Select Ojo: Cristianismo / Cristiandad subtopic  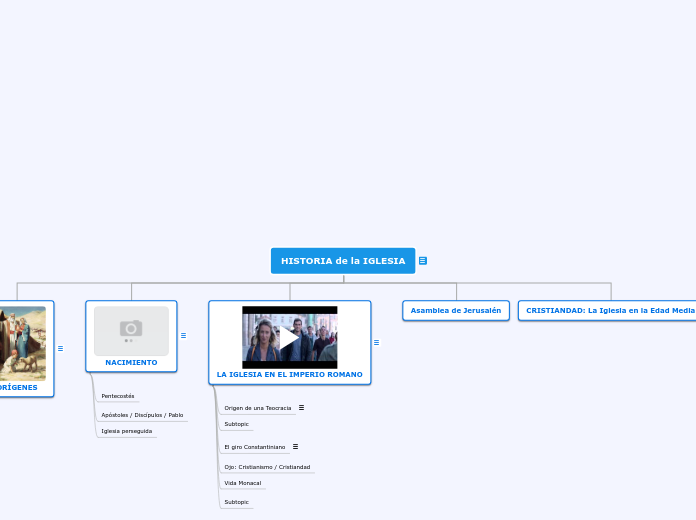click(x=267, y=467)
